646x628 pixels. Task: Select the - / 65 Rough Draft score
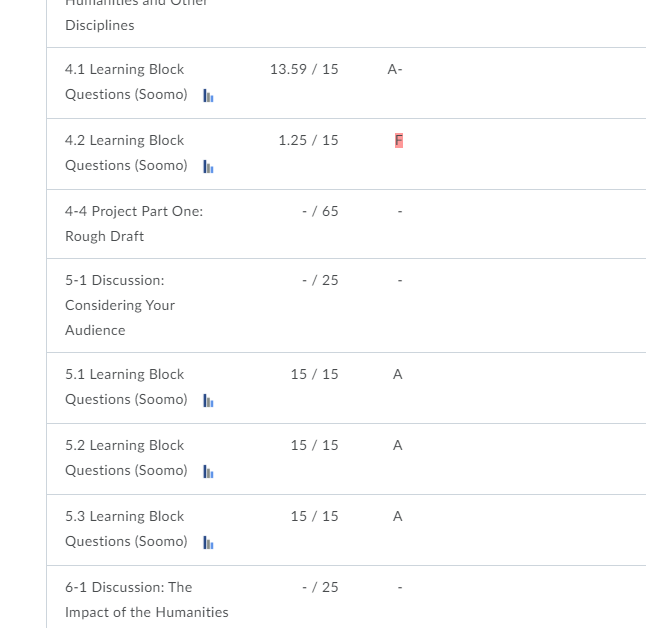320,211
